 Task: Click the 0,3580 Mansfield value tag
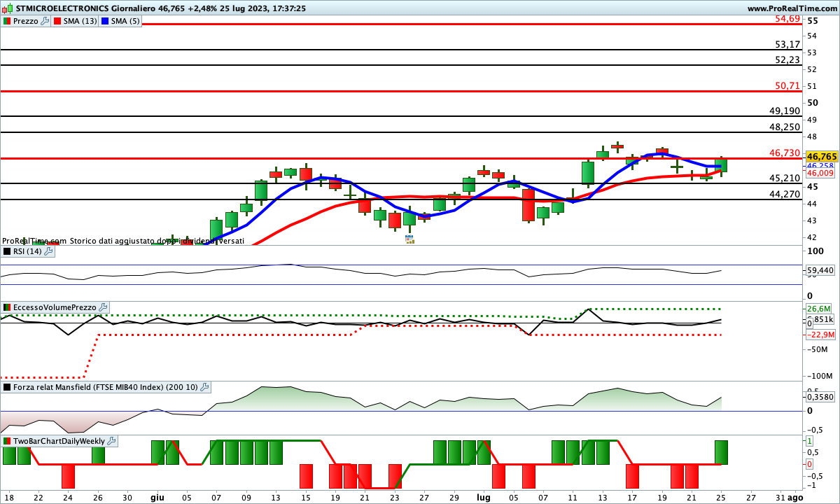tap(820, 397)
